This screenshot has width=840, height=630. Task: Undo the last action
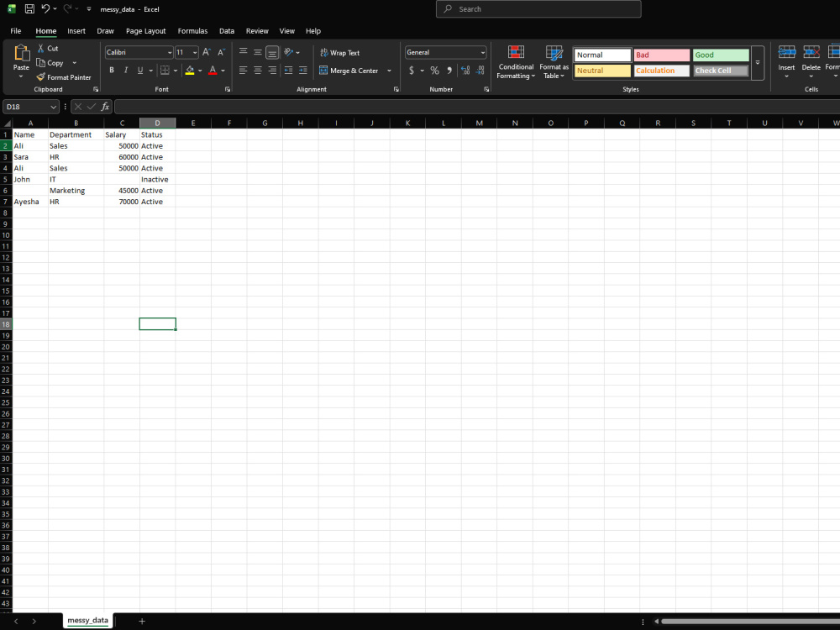pos(45,9)
